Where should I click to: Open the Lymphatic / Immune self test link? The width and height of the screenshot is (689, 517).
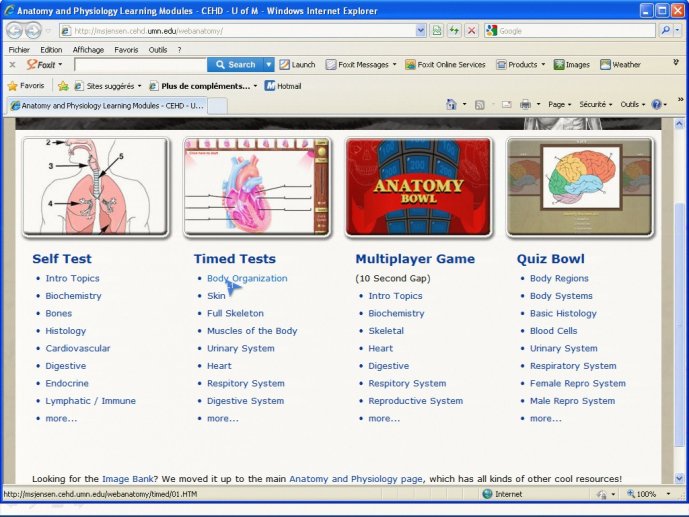[91, 401]
